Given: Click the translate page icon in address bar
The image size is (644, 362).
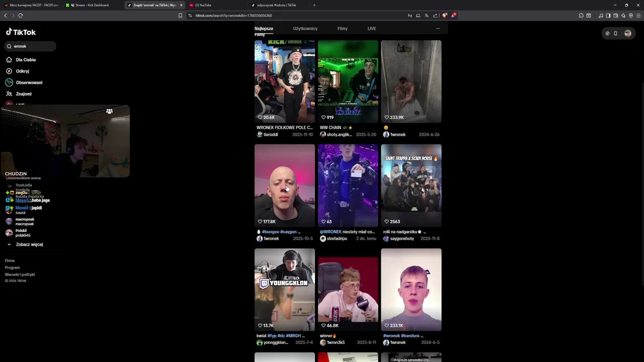Looking at the screenshot, I should 427,16.
